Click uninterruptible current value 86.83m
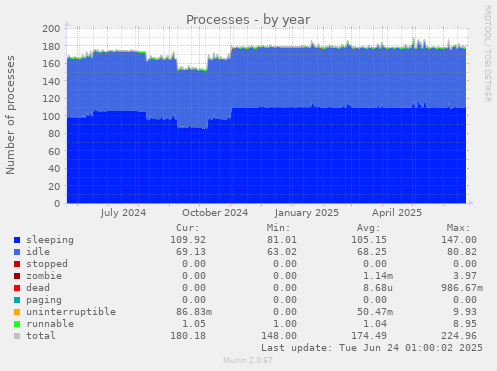This screenshot has height=371, width=497. pyautogui.click(x=194, y=312)
